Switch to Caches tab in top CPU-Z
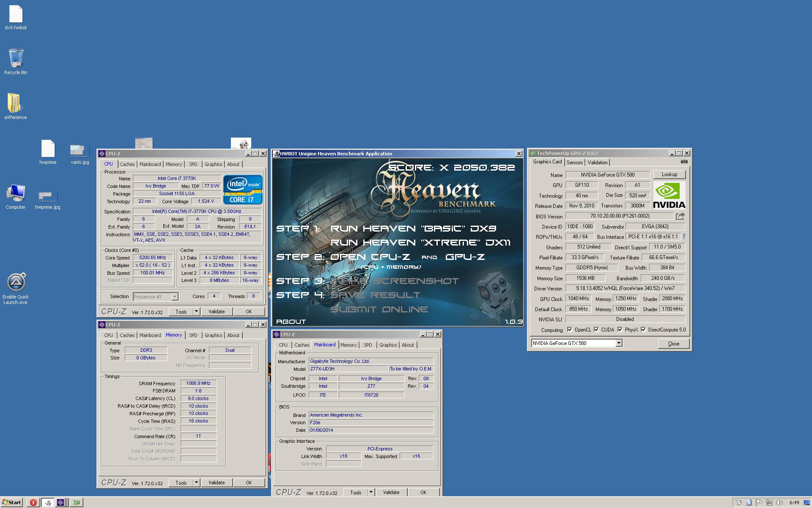This screenshot has width=812, height=508. [x=127, y=164]
